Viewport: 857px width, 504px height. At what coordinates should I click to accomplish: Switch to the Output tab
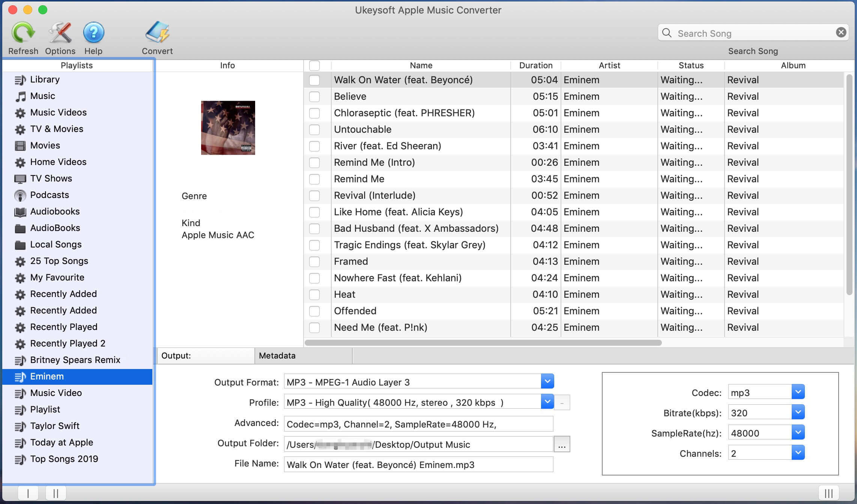[206, 355]
